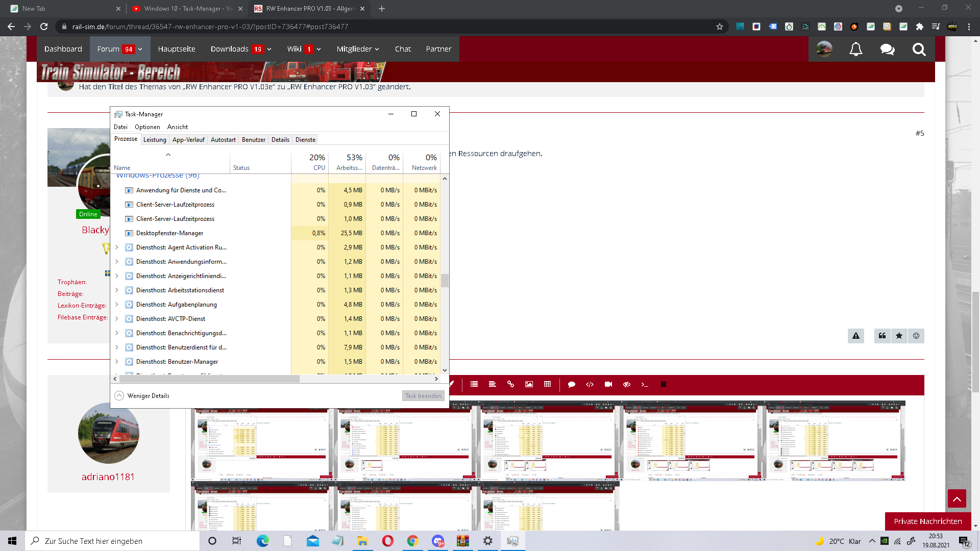980x551 pixels.
Task: Expand Diensthost: Aufgabenplanung process row
Action: tap(117, 305)
